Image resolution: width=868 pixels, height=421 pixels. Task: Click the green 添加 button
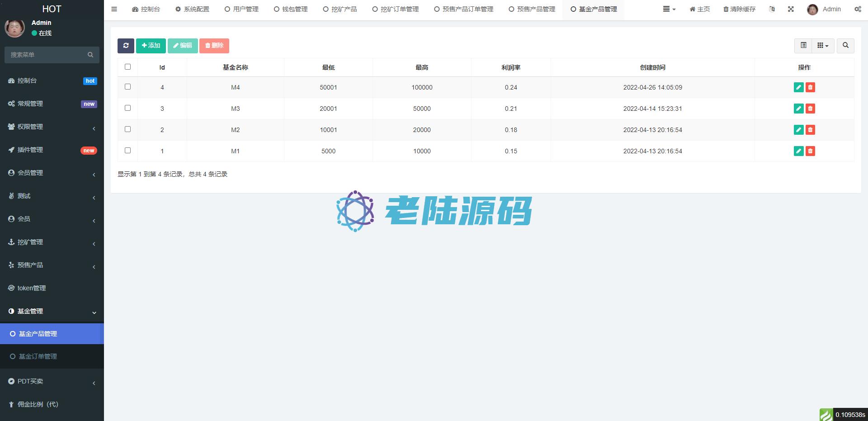tap(151, 46)
